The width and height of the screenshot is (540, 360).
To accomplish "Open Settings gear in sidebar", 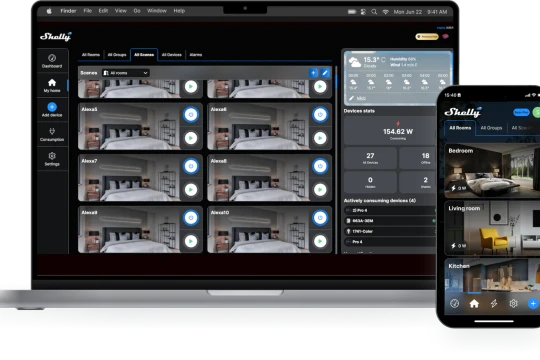I will tap(52, 159).
